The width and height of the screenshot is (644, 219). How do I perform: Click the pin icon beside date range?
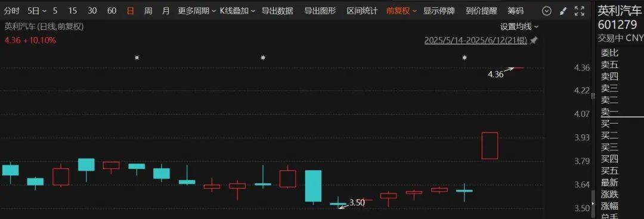click(x=534, y=41)
